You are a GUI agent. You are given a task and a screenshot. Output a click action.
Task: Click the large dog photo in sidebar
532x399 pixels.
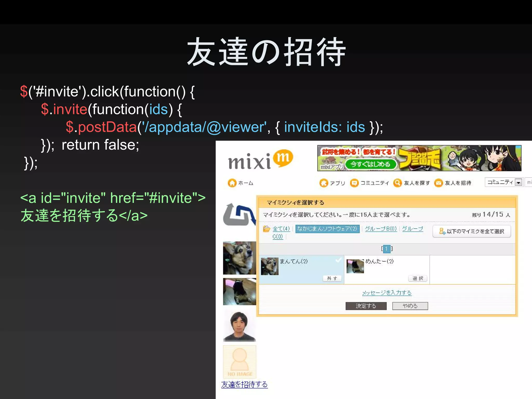[240, 258]
